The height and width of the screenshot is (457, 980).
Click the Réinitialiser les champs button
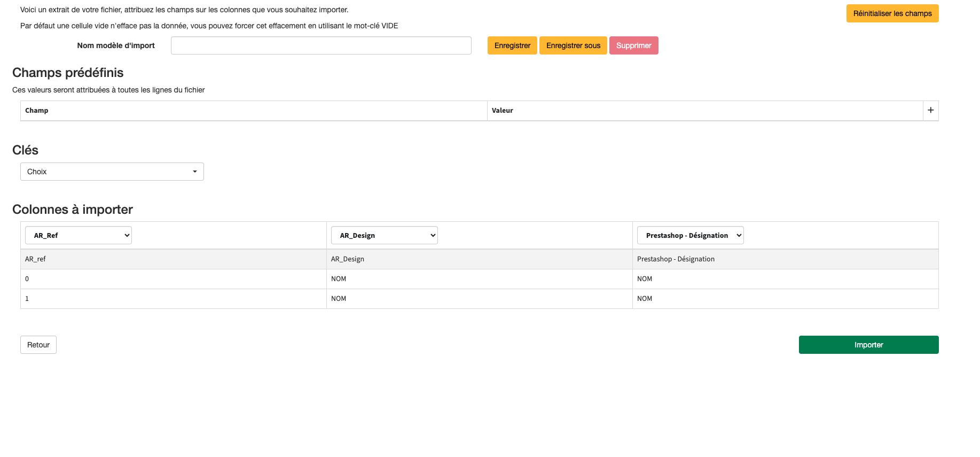click(x=892, y=13)
